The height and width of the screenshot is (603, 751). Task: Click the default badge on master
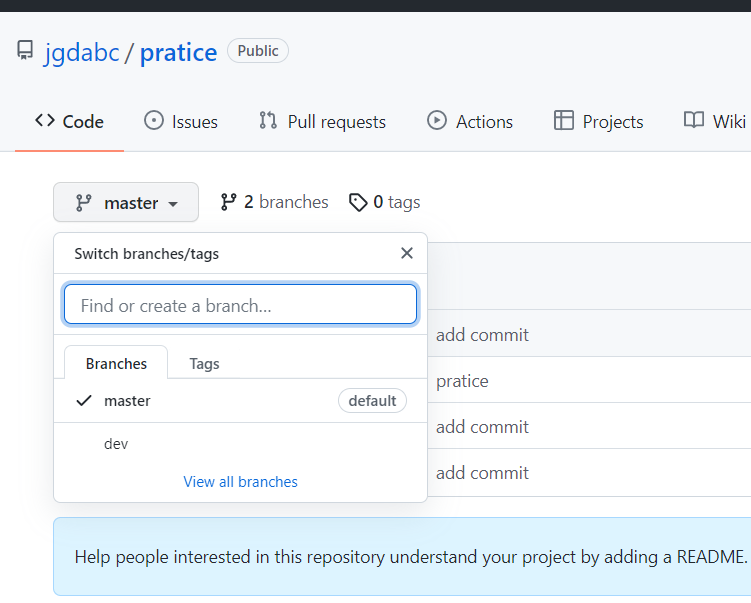pos(372,400)
